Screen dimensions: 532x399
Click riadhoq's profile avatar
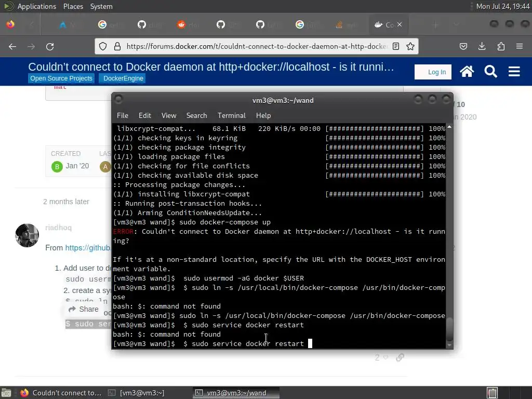point(27,235)
